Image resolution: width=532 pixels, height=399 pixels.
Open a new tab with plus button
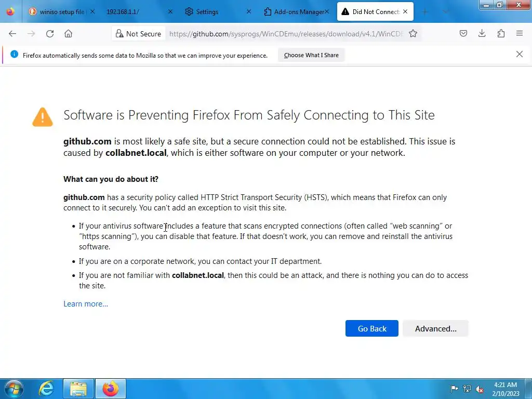[x=425, y=12]
